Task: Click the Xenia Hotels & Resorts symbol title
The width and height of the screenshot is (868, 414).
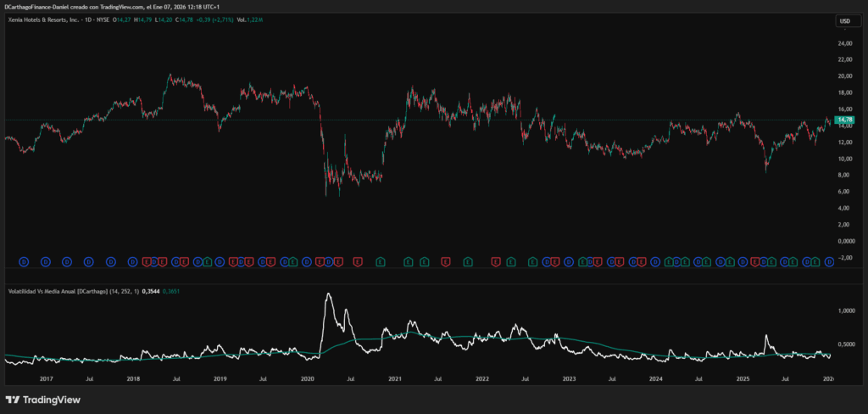Action: pos(43,20)
